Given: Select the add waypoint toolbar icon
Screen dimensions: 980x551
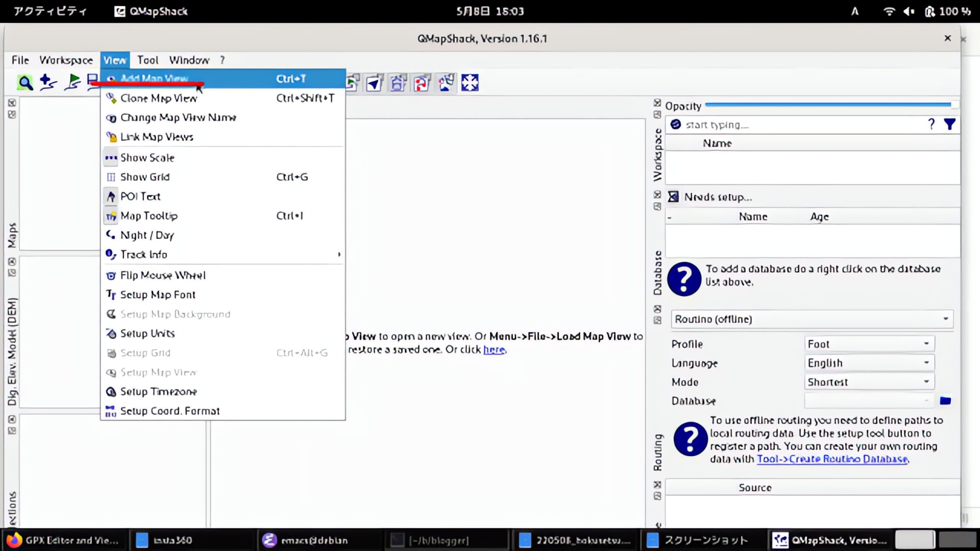Looking at the screenshot, I should point(48,82).
